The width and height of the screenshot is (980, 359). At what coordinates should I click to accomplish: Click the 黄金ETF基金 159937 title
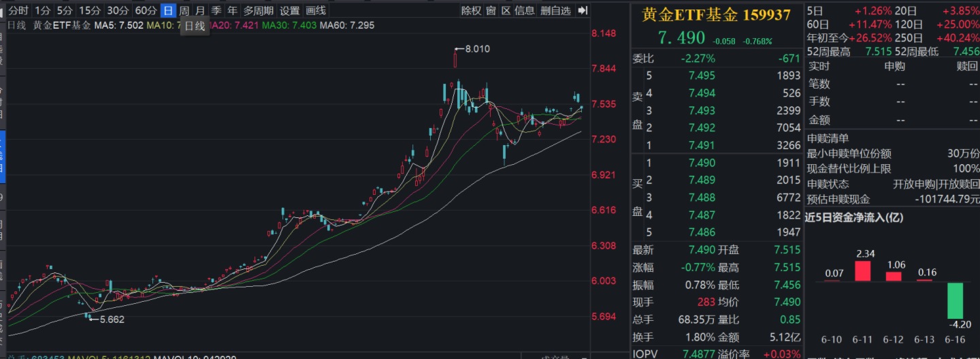click(x=716, y=15)
